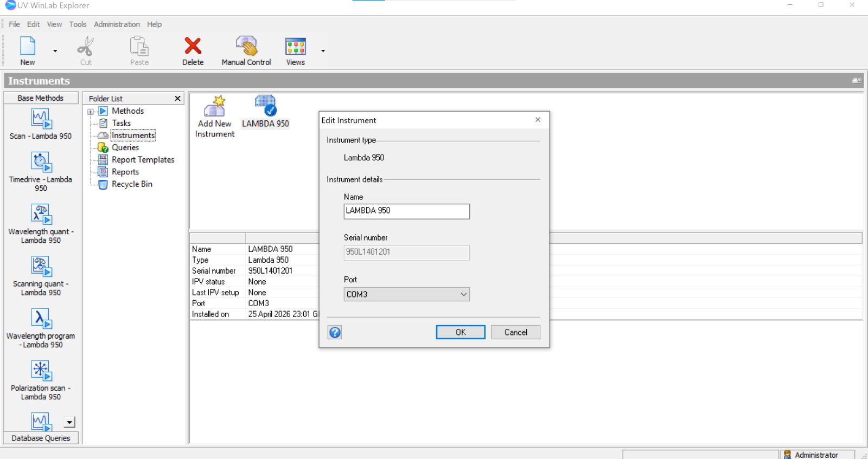Click the Reports folder icon
Image resolution: width=868 pixels, height=459 pixels.
(x=103, y=172)
